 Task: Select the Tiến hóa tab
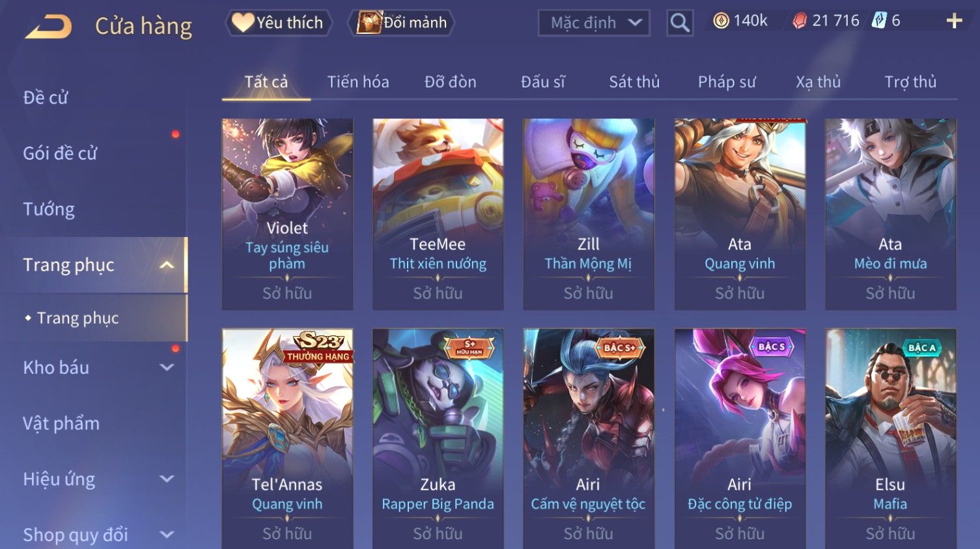click(358, 82)
